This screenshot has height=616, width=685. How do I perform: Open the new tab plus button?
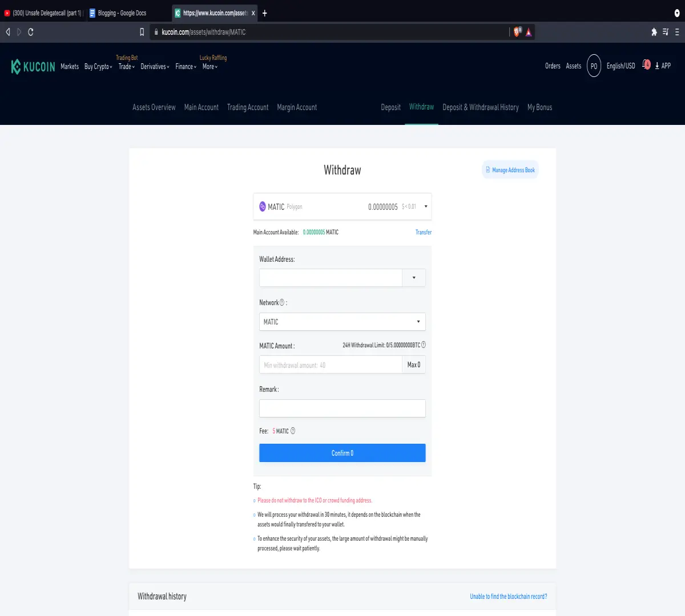tap(264, 13)
